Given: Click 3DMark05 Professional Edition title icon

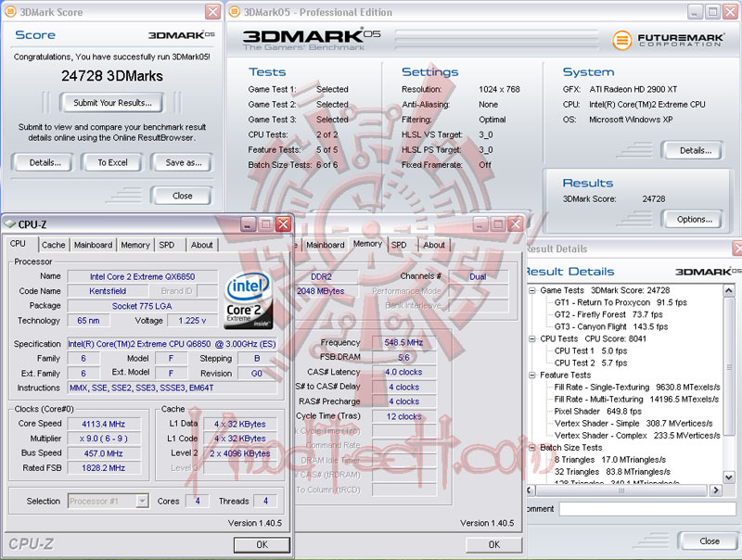Looking at the screenshot, I should pos(235,12).
